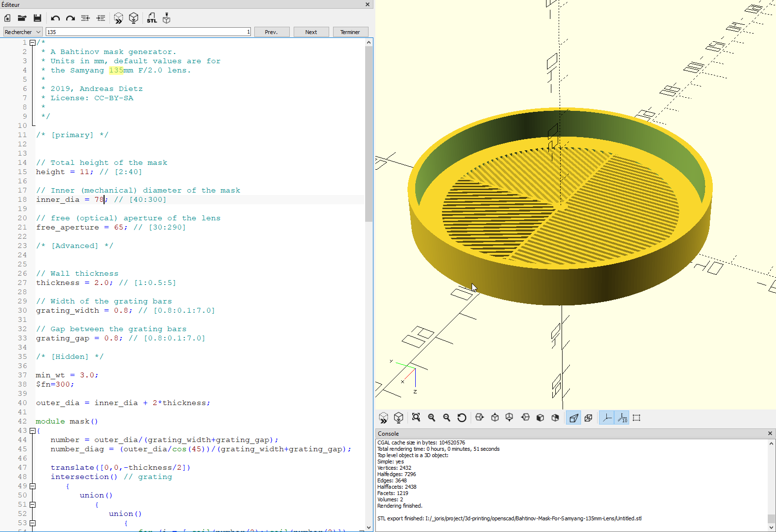Click the Terminer button to close search
The image size is (776, 532).
(350, 32)
